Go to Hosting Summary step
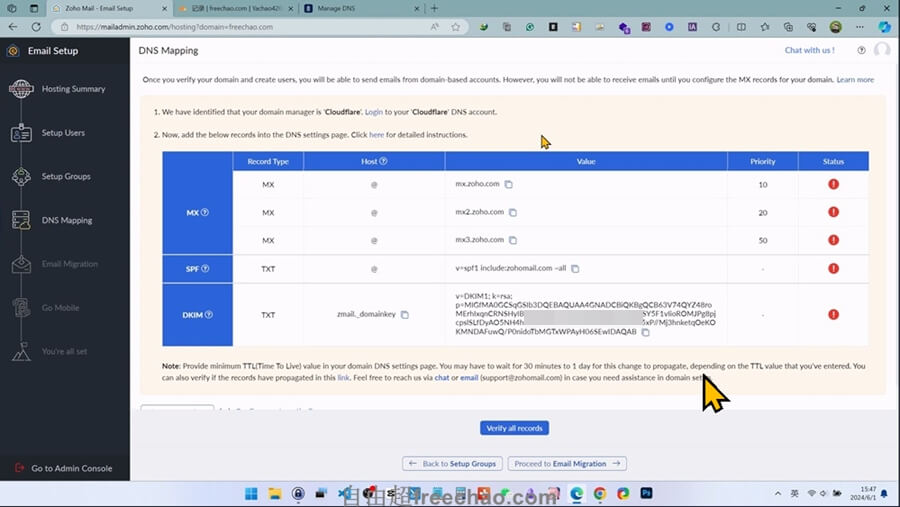900x507 pixels. (73, 89)
